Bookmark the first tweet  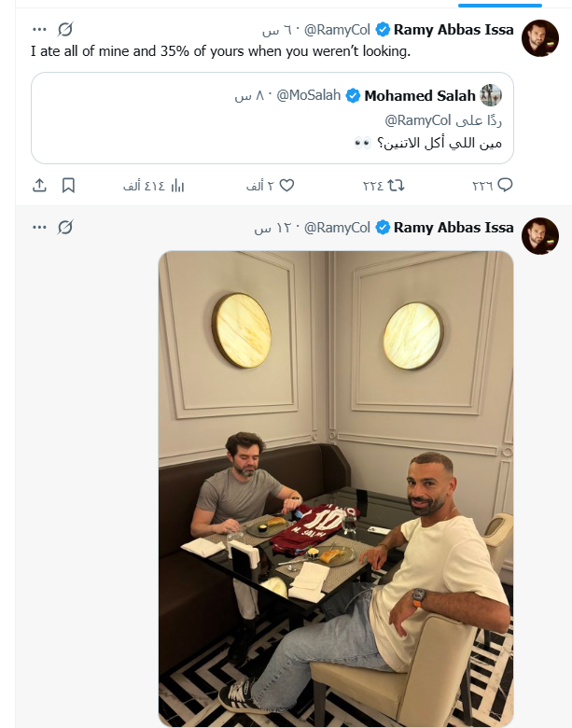pyautogui.click(x=68, y=185)
